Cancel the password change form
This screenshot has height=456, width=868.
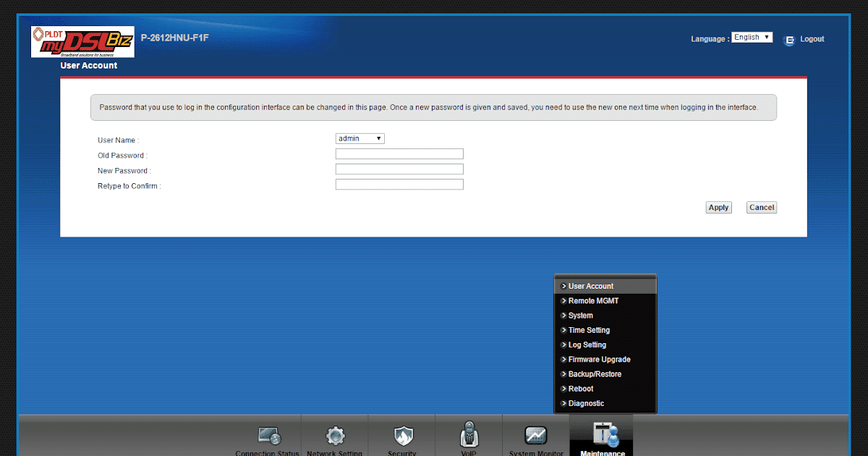click(x=761, y=207)
